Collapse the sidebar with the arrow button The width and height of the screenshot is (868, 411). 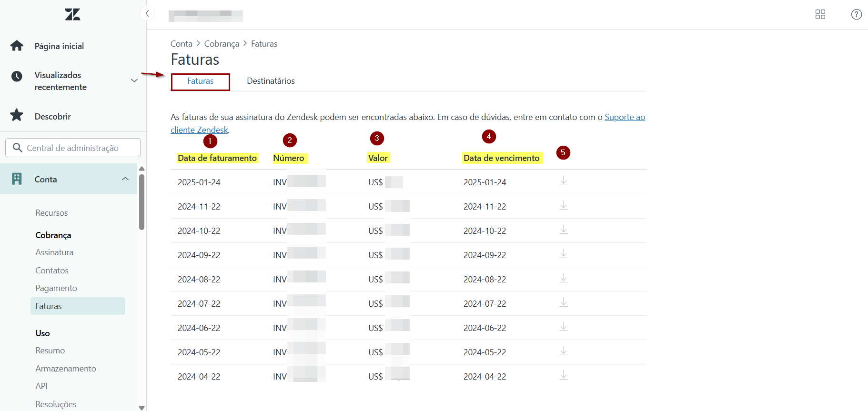click(147, 13)
